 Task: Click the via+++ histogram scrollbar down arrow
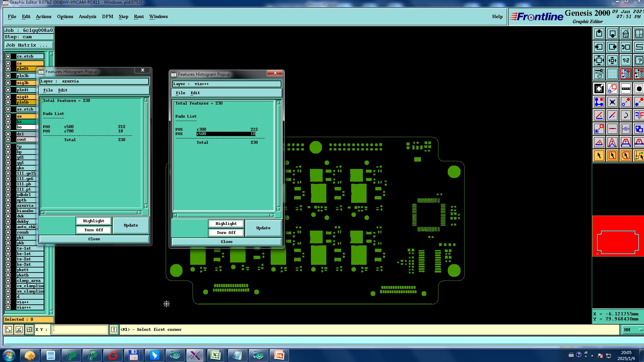[x=278, y=208]
